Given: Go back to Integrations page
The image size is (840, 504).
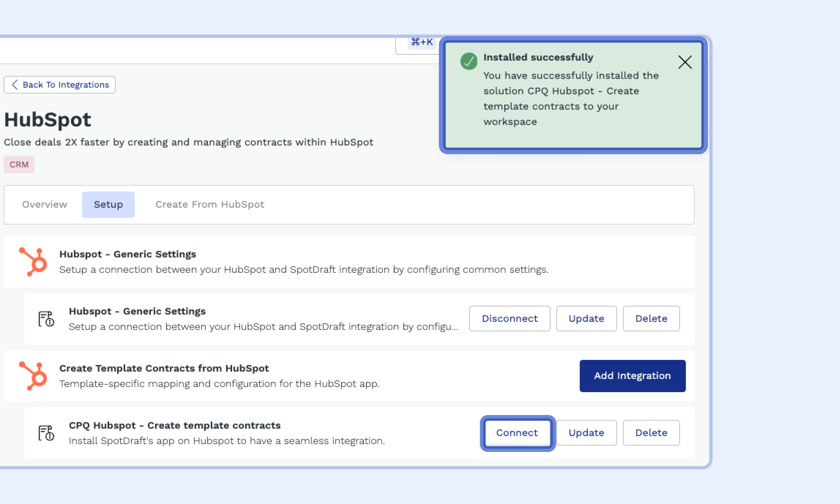Looking at the screenshot, I should tap(60, 84).
